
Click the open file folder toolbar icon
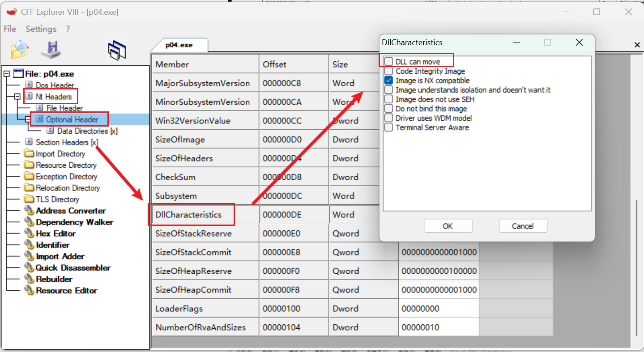[x=20, y=49]
